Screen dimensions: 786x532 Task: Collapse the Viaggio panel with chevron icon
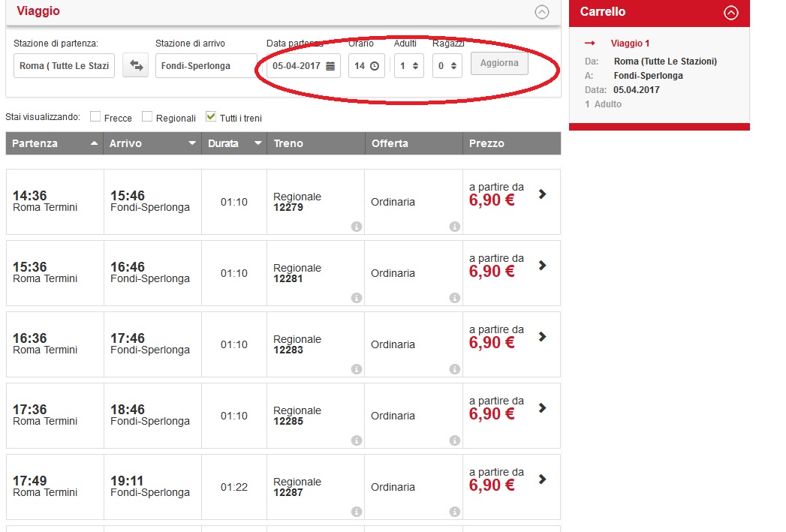(542, 12)
